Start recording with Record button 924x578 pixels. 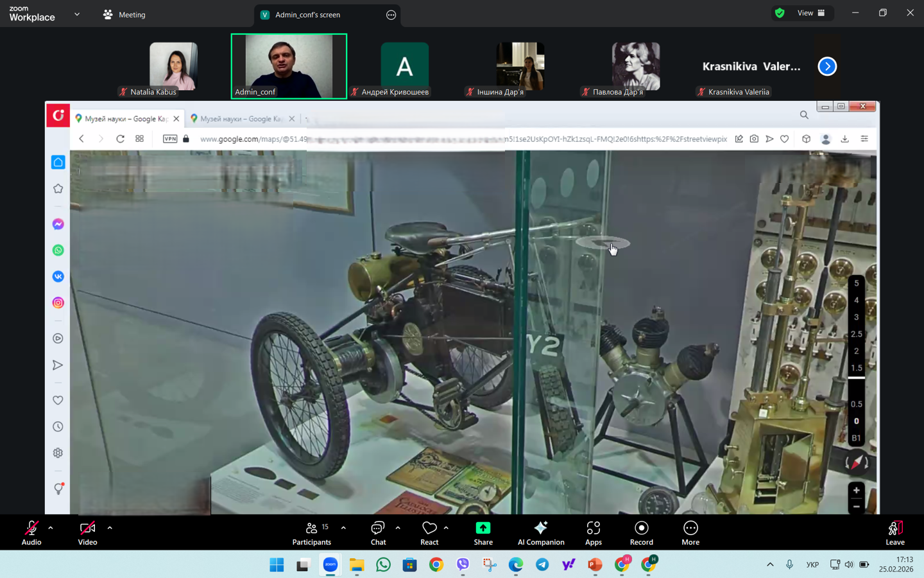[641, 532]
